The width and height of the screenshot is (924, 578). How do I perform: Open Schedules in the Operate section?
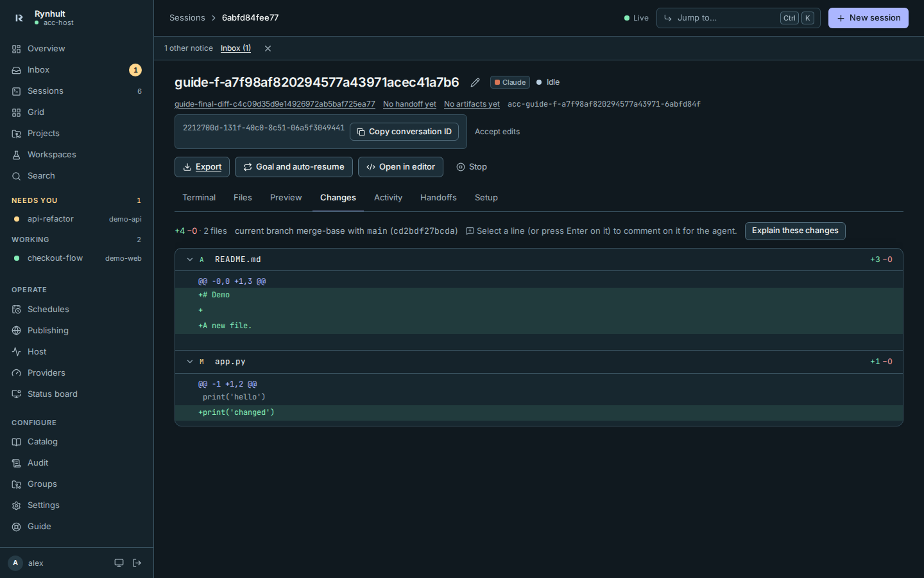coord(77,310)
